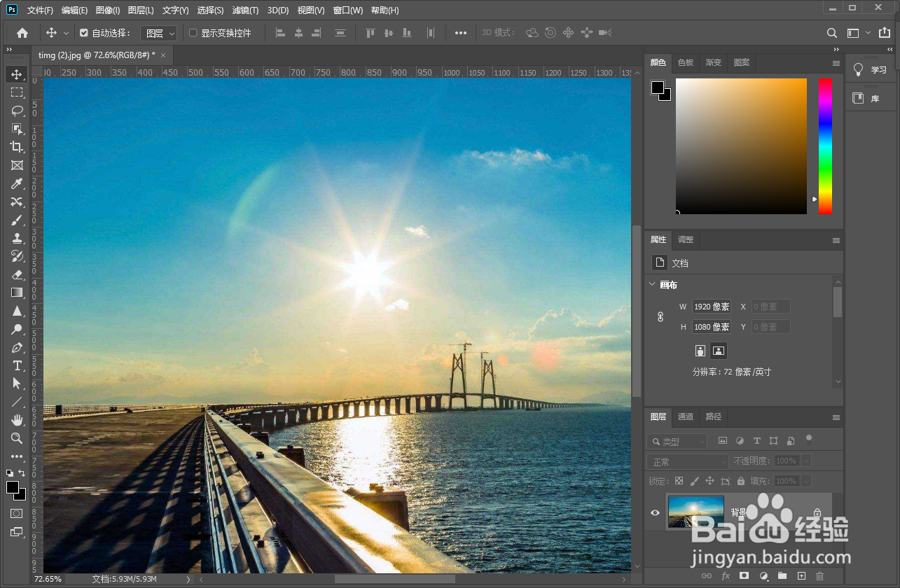Select the Pen tool

pos(17,347)
